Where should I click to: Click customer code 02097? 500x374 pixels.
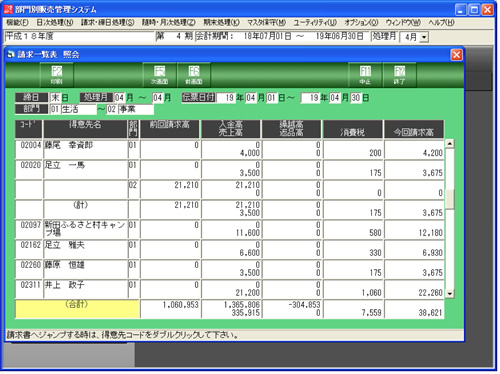31,225
